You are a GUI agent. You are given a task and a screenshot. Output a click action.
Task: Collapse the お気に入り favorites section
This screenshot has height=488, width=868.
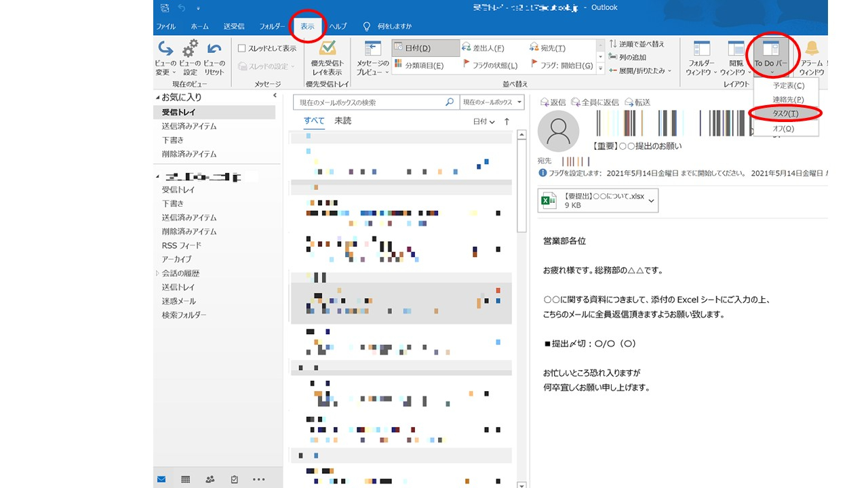click(x=157, y=97)
